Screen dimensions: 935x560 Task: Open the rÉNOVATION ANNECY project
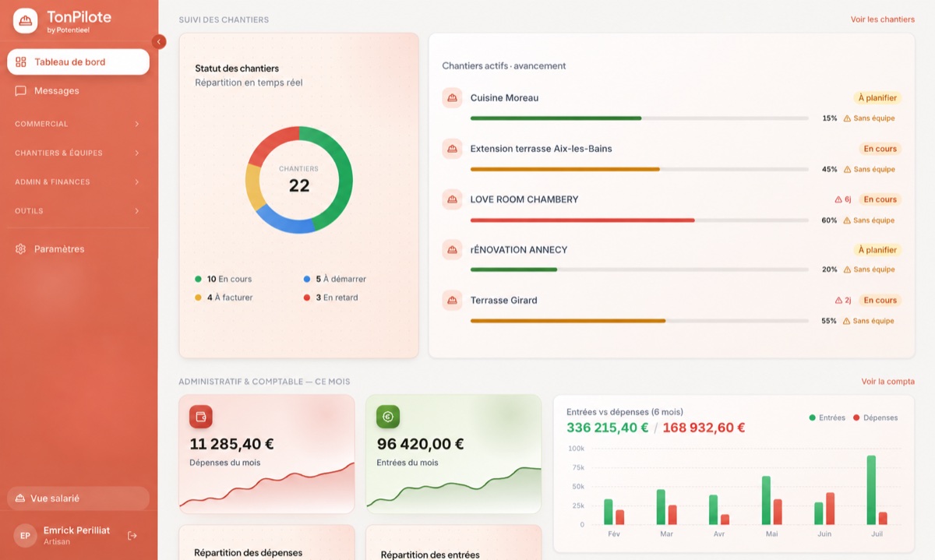[519, 250]
